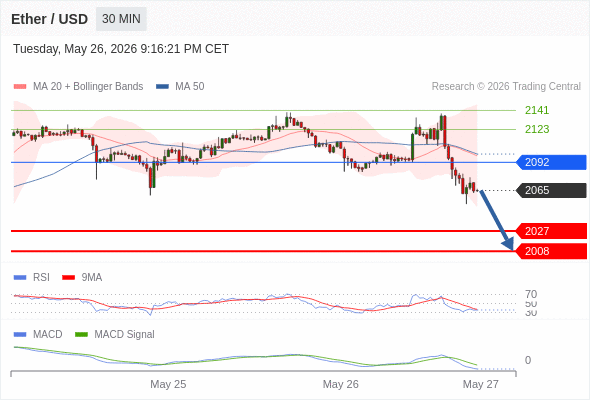Click the MA 50 legend swatch
Viewport: 590px width, 400px height.
point(162,87)
